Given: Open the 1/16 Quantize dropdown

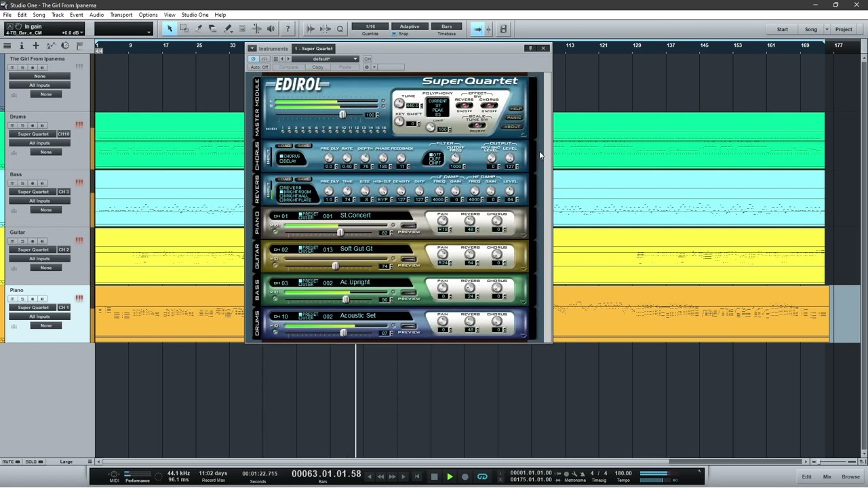Looking at the screenshot, I should [370, 26].
